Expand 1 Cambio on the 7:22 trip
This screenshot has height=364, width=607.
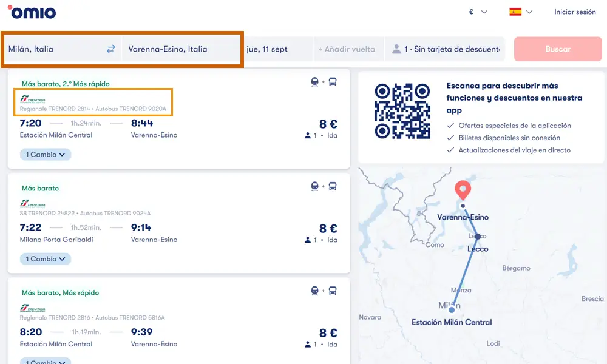(x=46, y=259)
